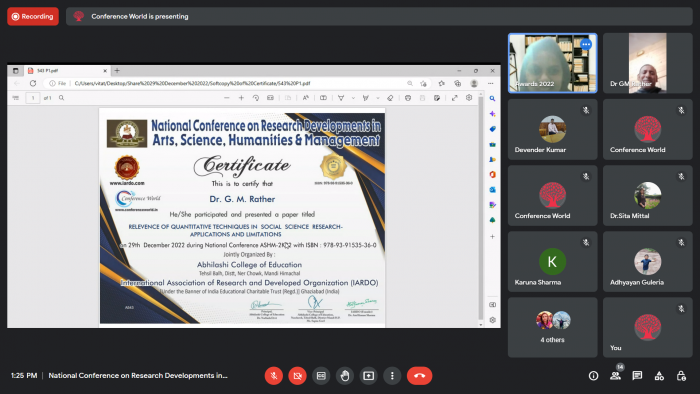The width and height of the screenshot is (700, 394).
Task: Click the Adhyayan Guleria participant tile
Action: tap(647, 261)
